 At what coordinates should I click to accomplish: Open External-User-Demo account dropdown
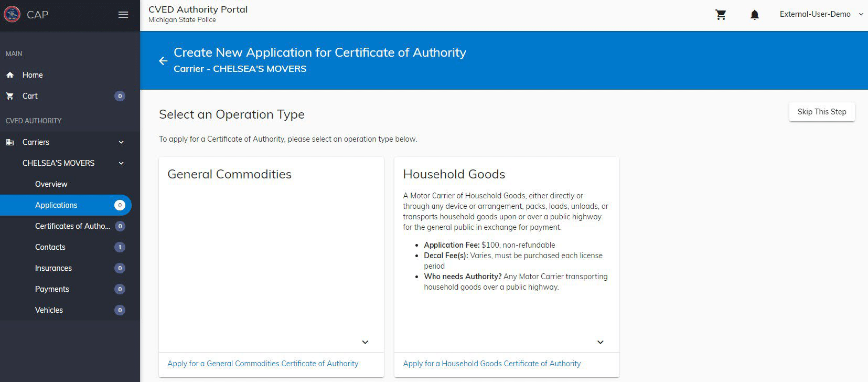click(821, 14)
